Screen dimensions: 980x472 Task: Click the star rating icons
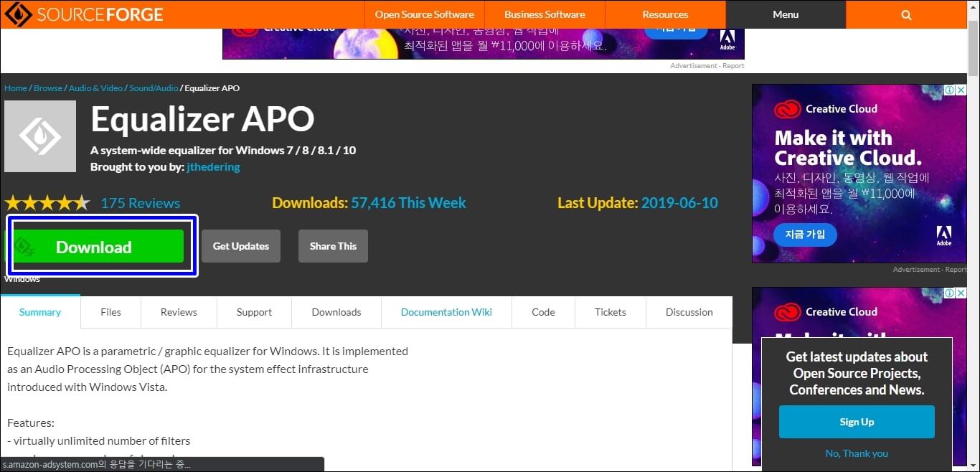click(x=47, y=203)
